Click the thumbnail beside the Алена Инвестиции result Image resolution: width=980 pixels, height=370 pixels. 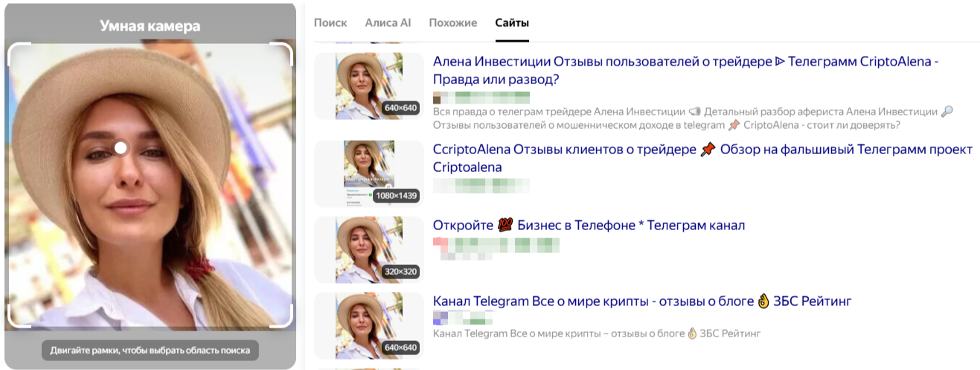[369, 86]
